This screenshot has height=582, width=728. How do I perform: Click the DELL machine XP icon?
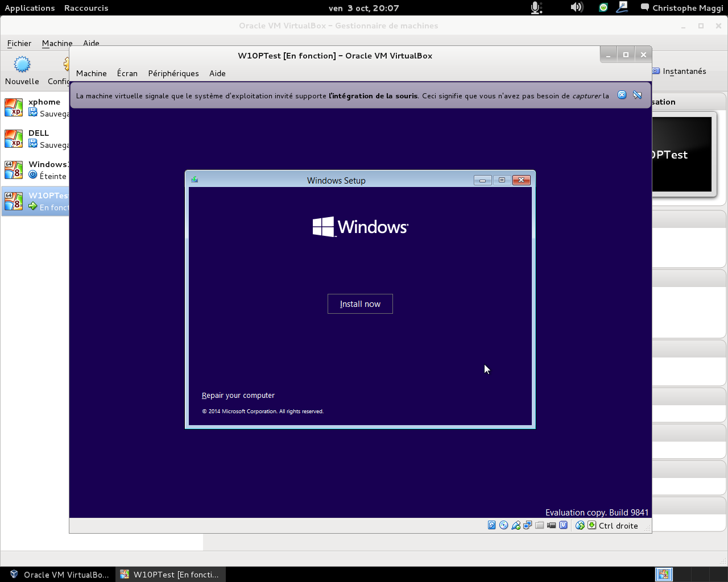(14, 138)
